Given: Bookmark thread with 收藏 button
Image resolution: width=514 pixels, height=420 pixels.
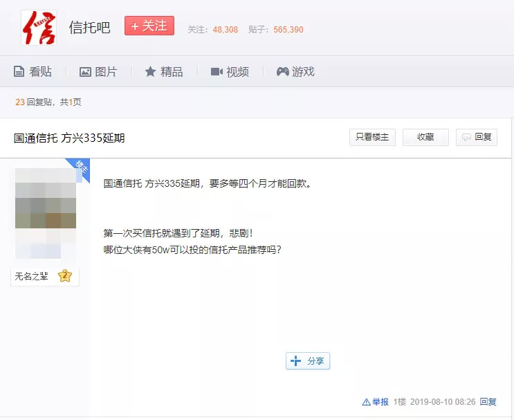Looking at the screenshot, I should click(x=425, y=137).
